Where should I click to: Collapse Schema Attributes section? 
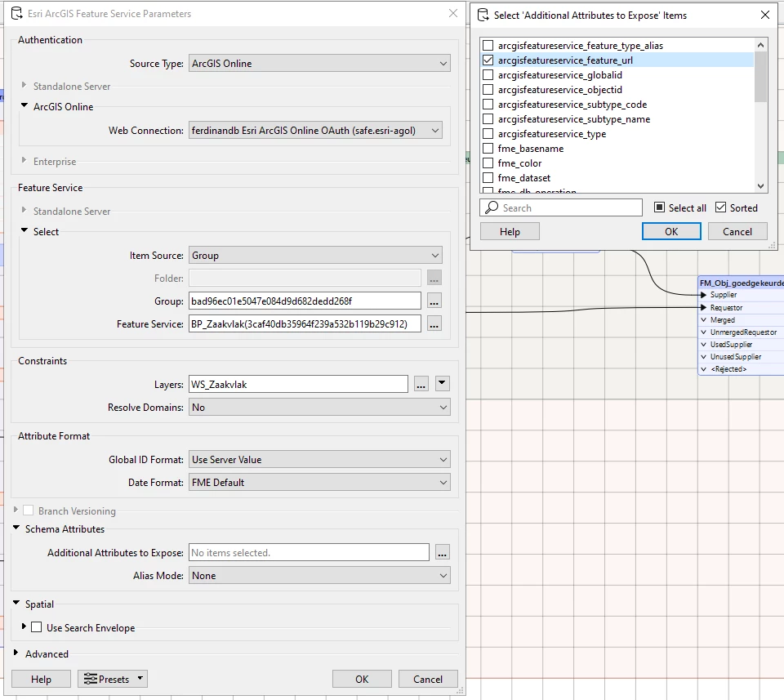point(16,528)
